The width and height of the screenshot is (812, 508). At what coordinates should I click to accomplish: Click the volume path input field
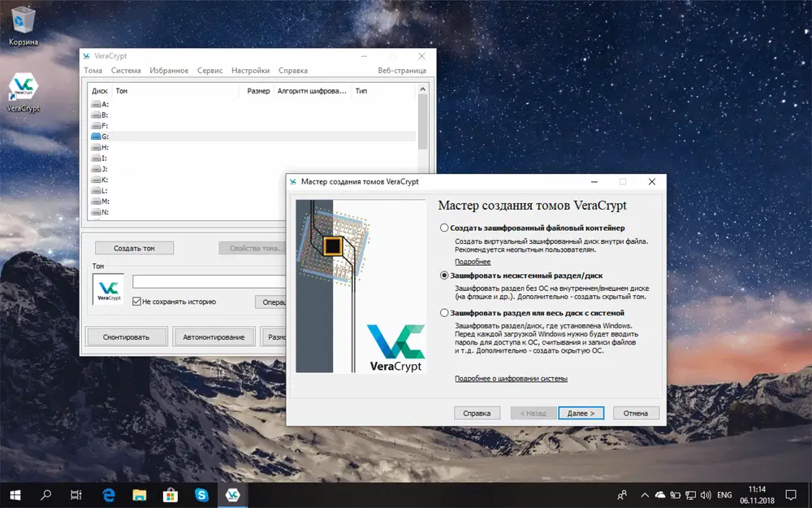[x=209, y=281]
